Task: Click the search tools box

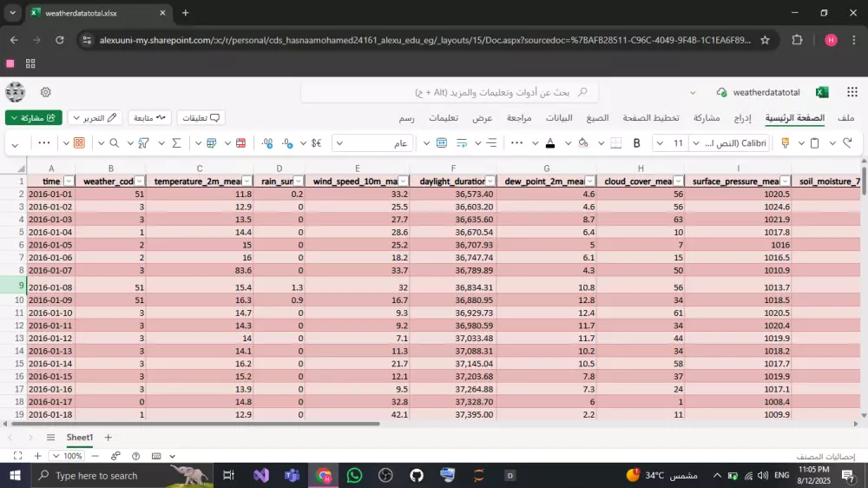Action: [x=450, y=92]
